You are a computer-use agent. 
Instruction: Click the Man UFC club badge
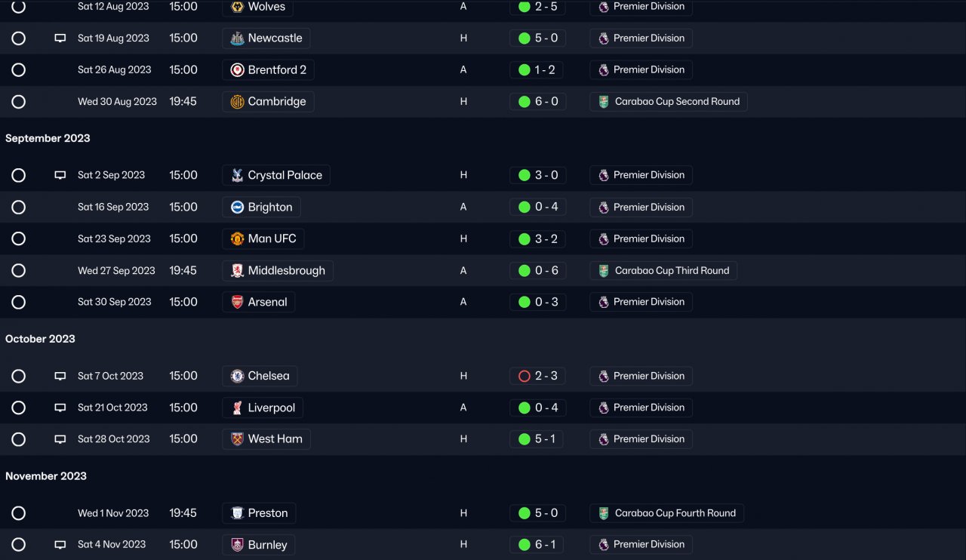click(x=237, y=239)
